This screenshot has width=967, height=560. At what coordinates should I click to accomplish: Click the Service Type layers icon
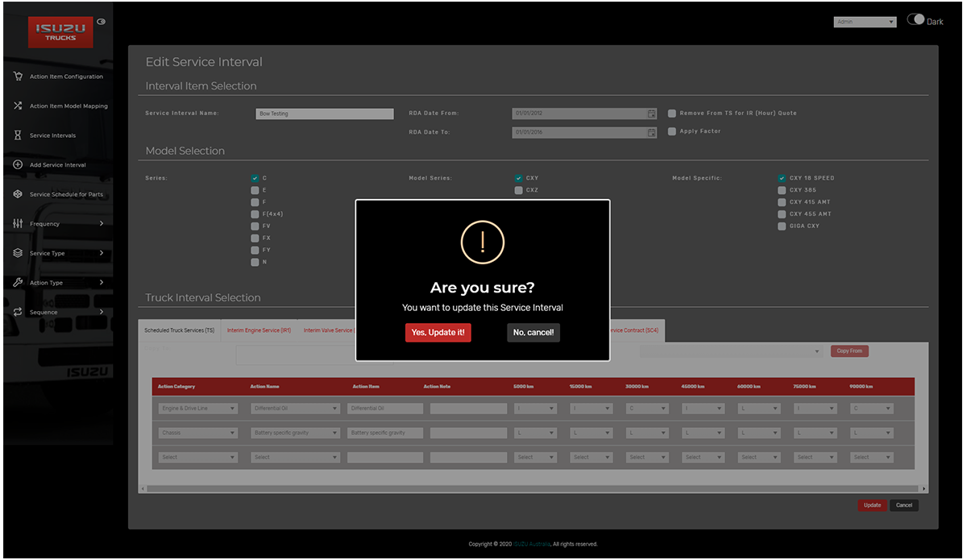[18, 253]
